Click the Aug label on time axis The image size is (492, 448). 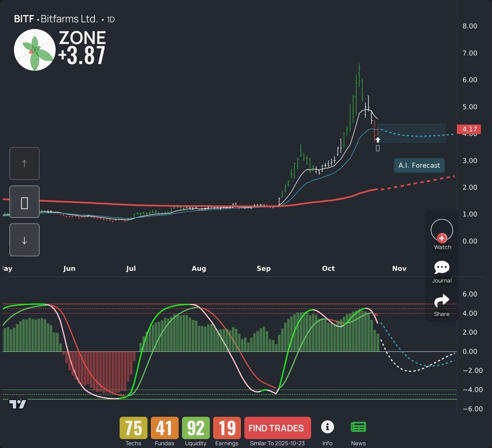pyautogui.click(x=199, y=268)
